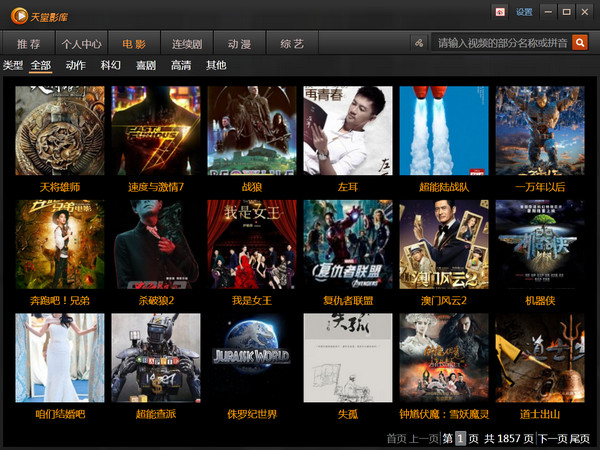The height and width of the screenshot is (450, 600).
Task: Click the 复仇者联盟 title link
Action: (x=348, y=301)
